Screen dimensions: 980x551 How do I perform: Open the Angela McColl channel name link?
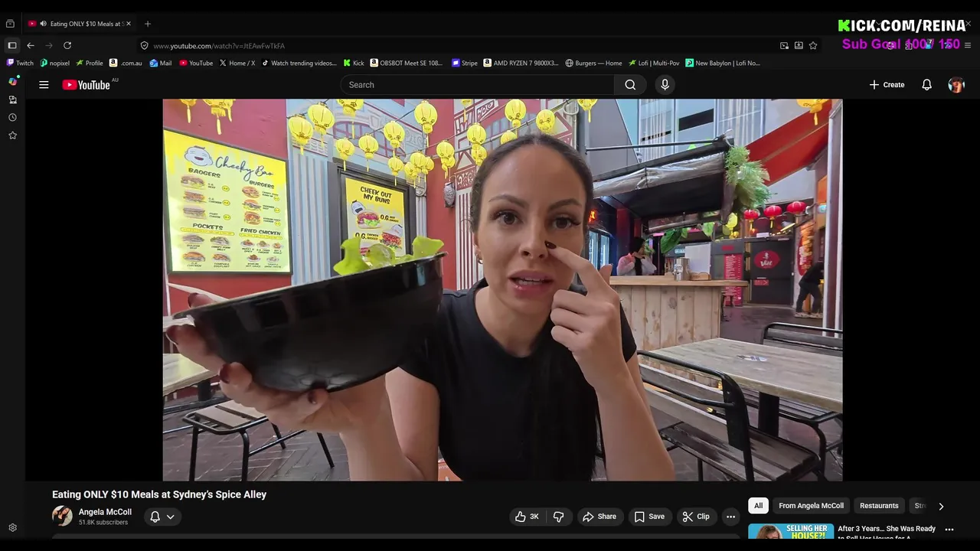[105, 512]
